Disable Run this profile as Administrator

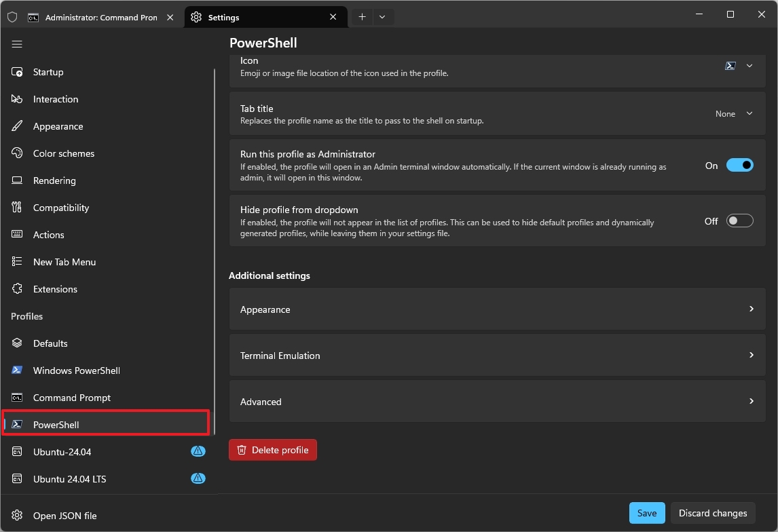(x=739, y=165)
